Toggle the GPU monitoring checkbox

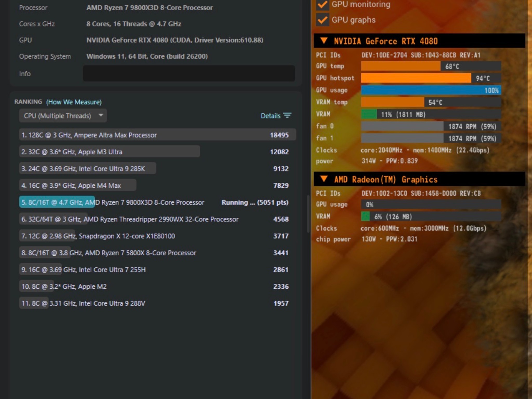pos(322,4)
